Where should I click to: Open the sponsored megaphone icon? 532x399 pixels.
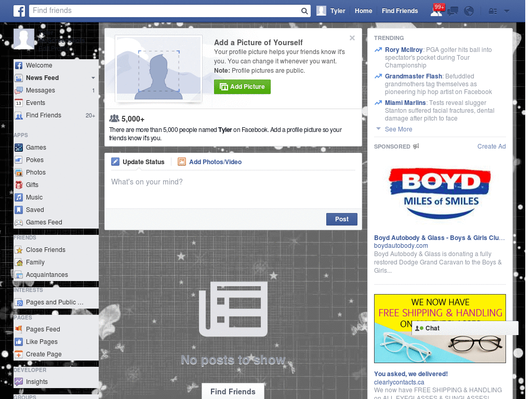pyautogui.click(x=416, y=146)
